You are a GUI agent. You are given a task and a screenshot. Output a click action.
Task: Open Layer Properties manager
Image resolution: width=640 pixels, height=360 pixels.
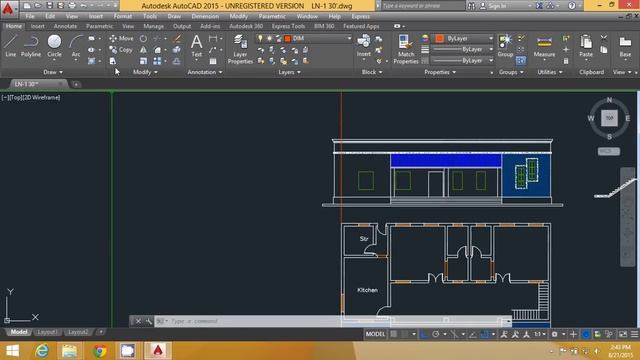pos(240,49)
